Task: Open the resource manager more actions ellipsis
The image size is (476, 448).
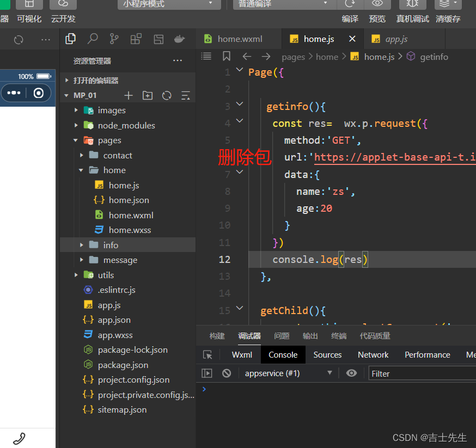Action: 178,60
